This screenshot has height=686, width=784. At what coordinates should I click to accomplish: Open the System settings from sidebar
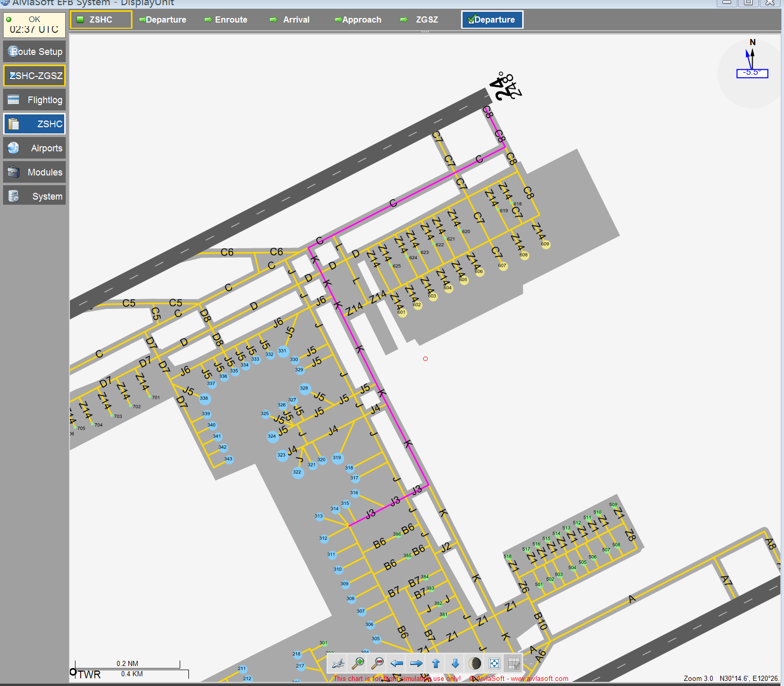click(34, 197)
